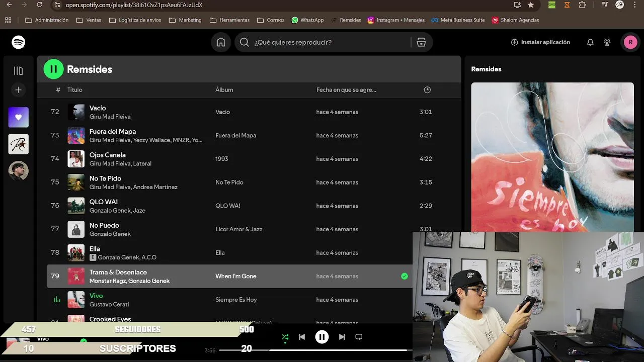
Task: Open the Fuera del Mapa track title
Action: point(113,131)
